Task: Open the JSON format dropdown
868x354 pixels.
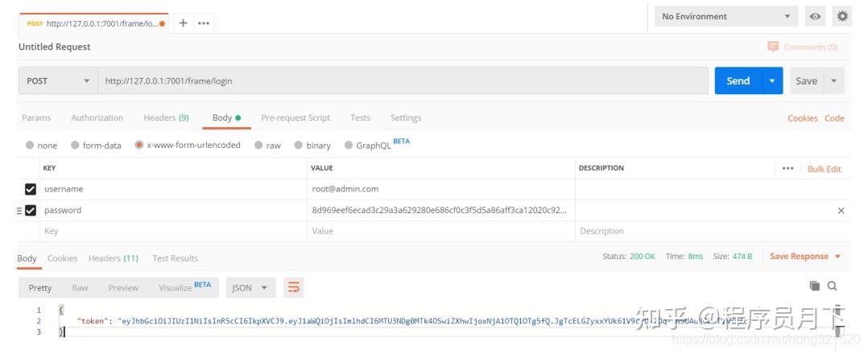Action: point(251,287)
